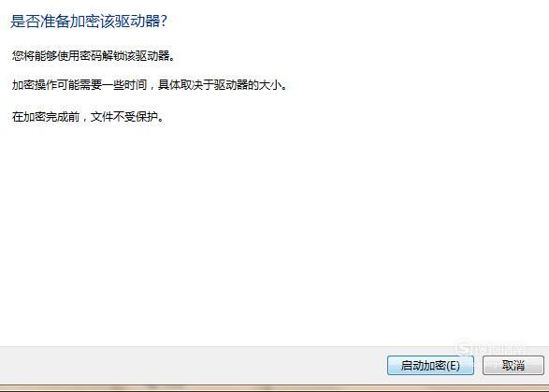Click the word 大小 ending the second paragraph

tap(270, 85)
